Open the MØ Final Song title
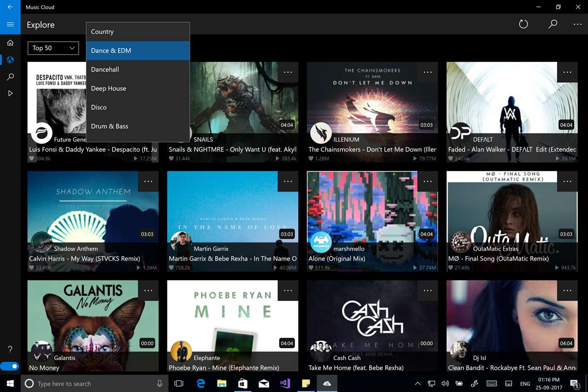The width and height of the screenshot is (588, 392). [x=498, y=258]
